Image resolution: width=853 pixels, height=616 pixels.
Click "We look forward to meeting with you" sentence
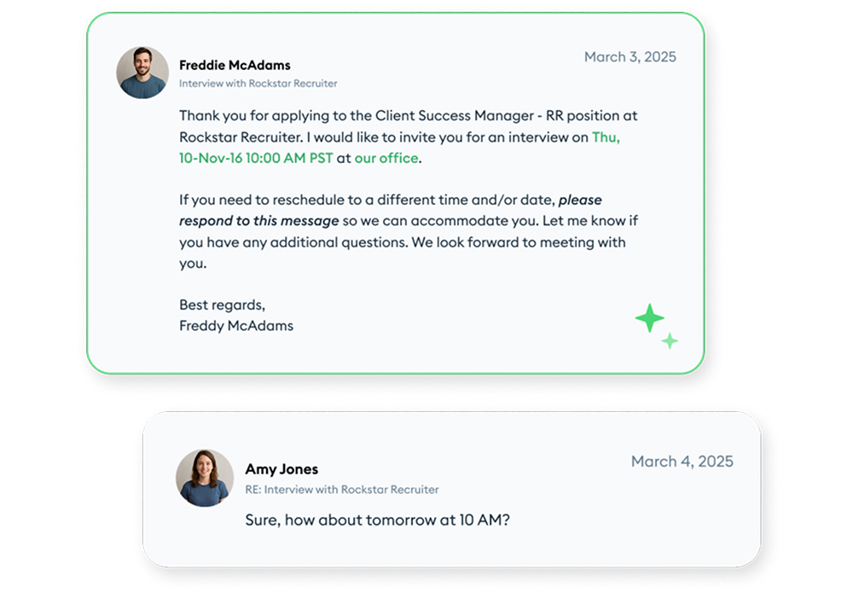coord(519,242)
